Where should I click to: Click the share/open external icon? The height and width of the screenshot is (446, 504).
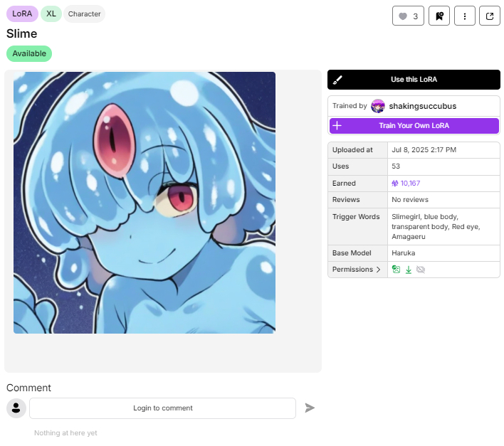click(x=490, y=16)
